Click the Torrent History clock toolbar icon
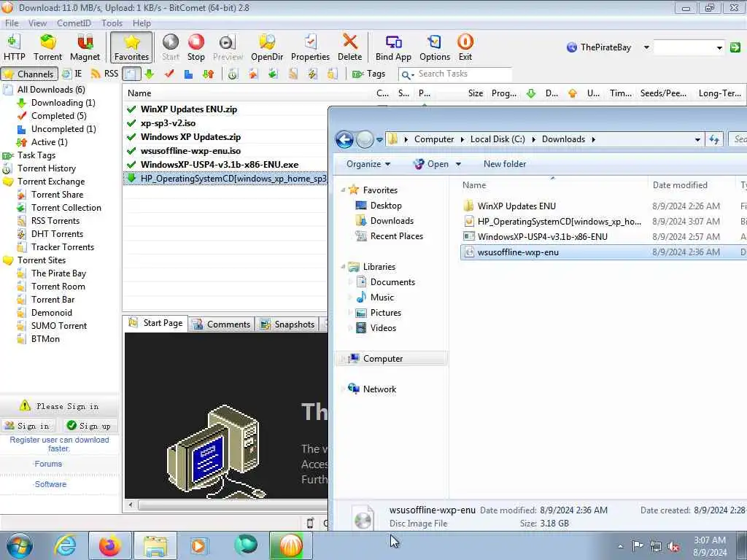747x560 pixels. tap(233, 74)
